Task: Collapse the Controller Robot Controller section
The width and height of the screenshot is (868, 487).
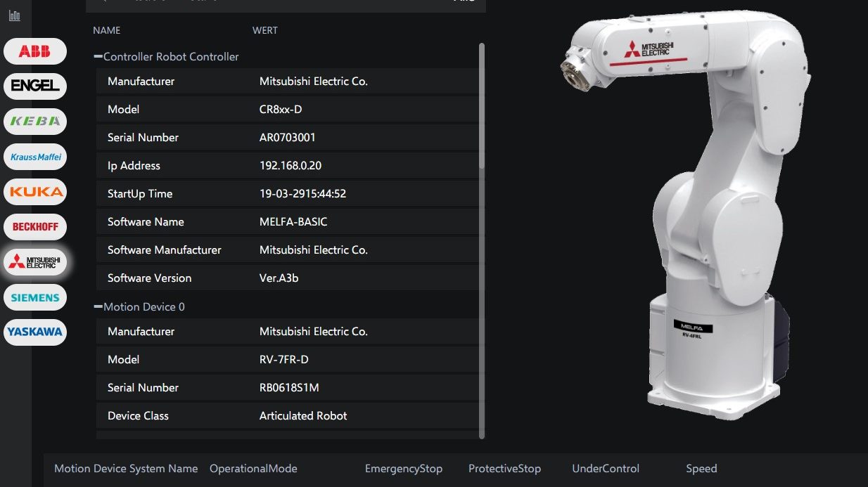Action: [x=99, y=56]
